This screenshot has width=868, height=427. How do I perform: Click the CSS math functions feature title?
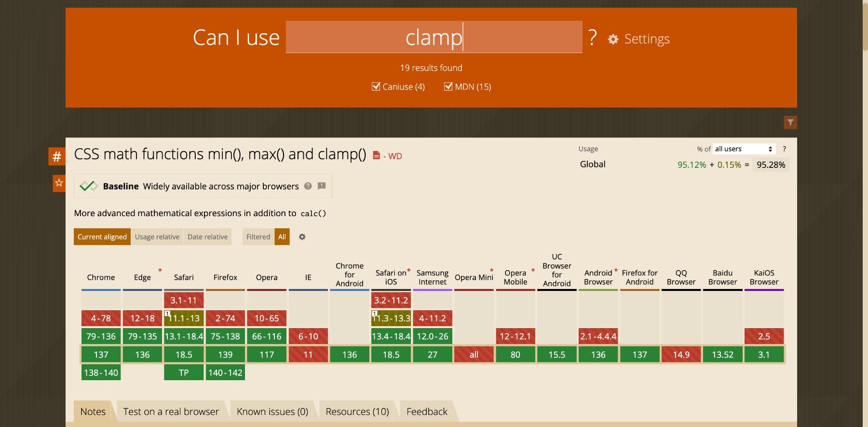click(220, 154)
